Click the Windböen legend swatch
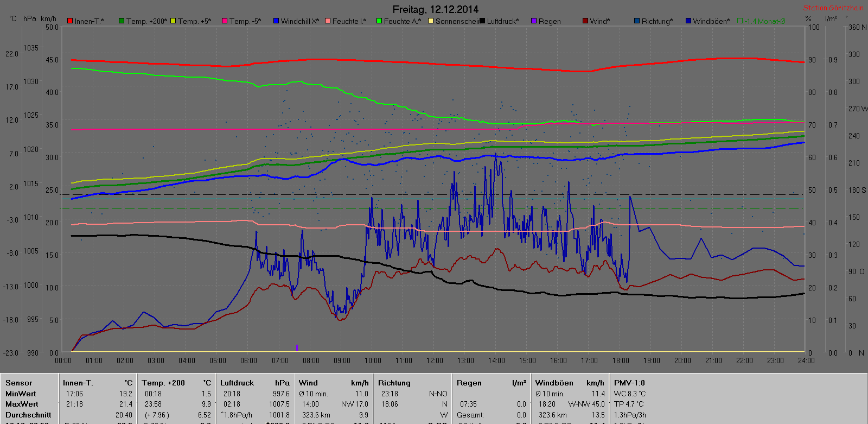Screen dimensions: 868x424 (x=688, y=21)
